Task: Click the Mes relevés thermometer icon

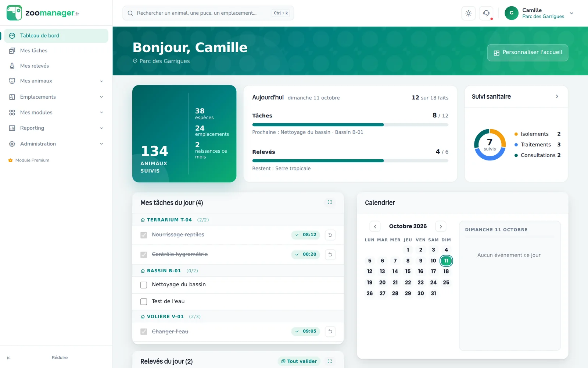Action: pyautogui.click(x=12, y=66)
